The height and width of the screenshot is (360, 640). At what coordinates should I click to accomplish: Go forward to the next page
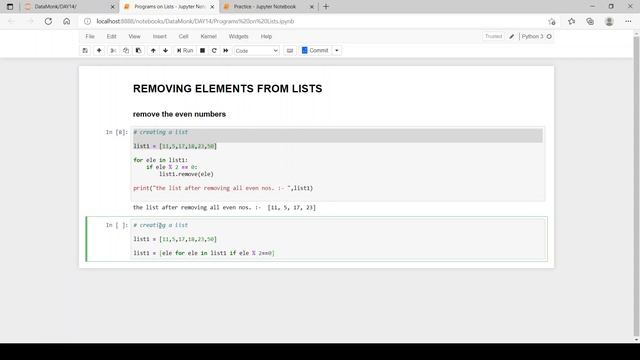tap(30, 21)
